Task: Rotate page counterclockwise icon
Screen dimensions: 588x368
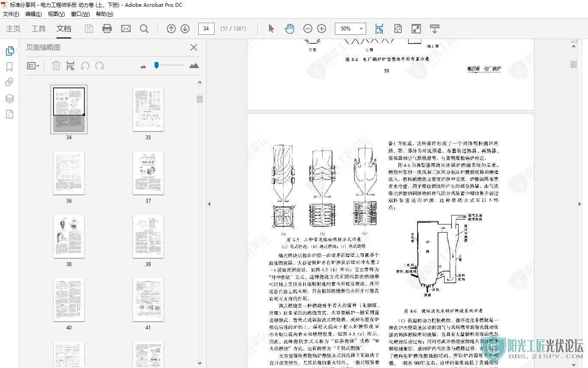Action: pos(85,66)
